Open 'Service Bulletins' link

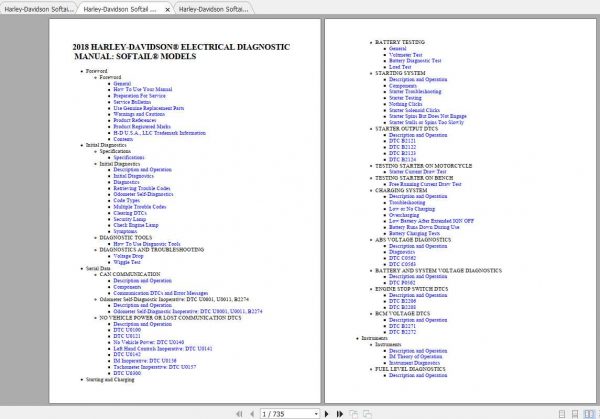click(132, 102)
